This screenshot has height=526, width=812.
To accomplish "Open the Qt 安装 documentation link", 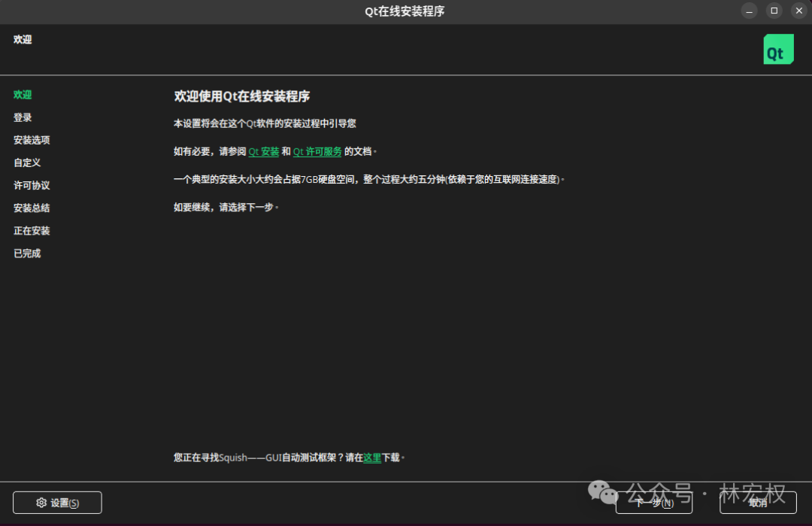I will [x=264, y=151].
